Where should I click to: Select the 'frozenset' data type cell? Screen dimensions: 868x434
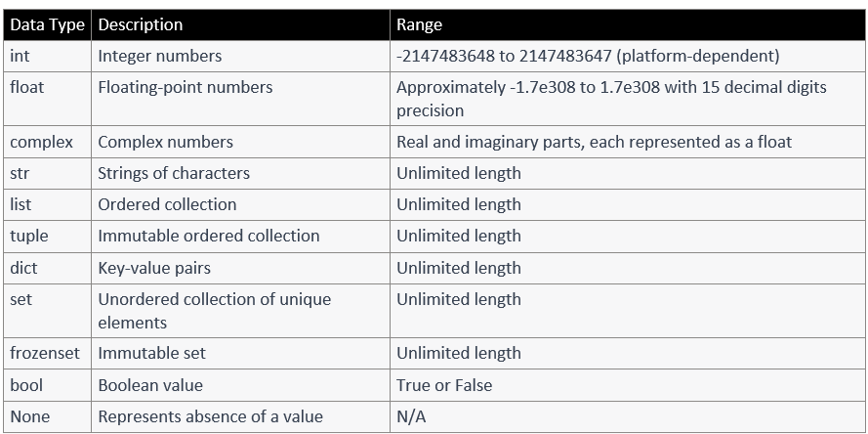47,353
